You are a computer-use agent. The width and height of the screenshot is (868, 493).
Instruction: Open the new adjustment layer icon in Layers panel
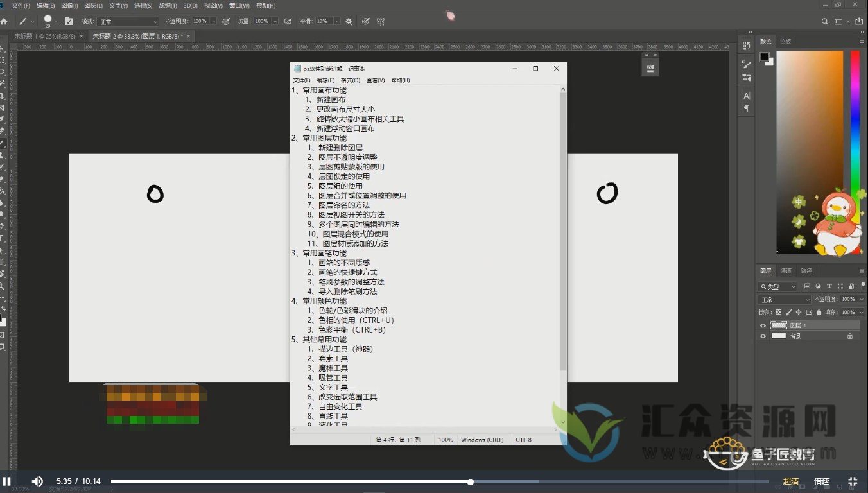(819, 286)
